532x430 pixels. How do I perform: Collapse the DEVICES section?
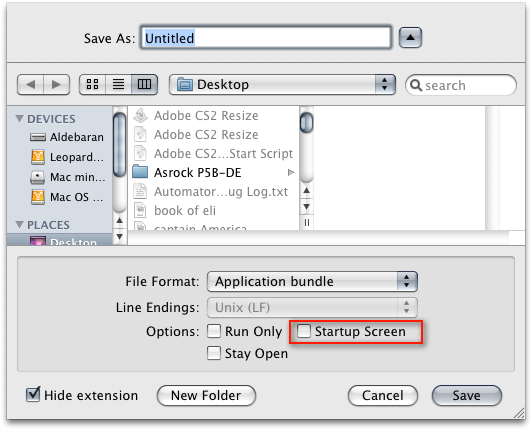point(19,119)
